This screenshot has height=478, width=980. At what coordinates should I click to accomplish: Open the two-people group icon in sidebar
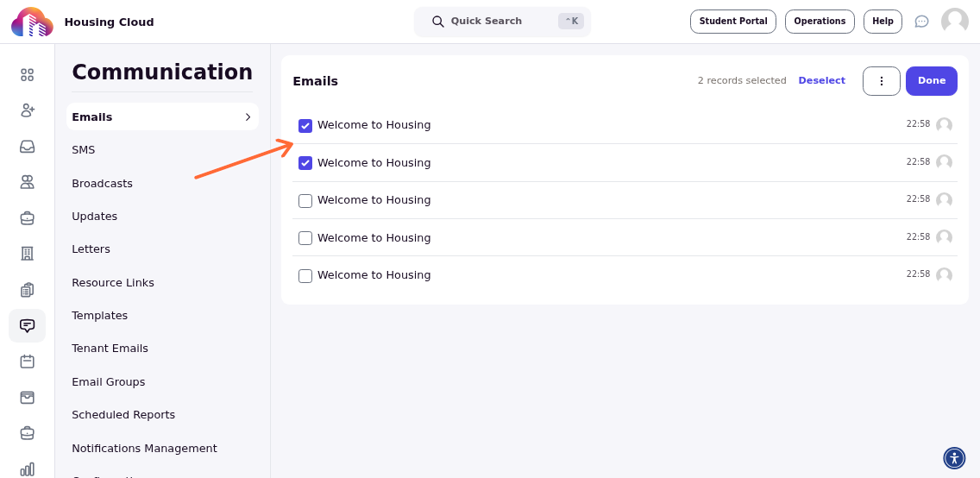tap(27, 182)
